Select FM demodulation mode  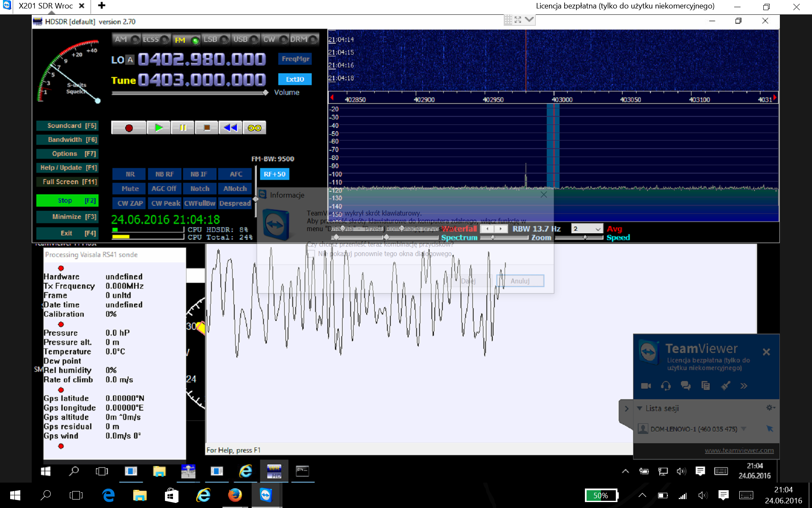click(x=186, y=40)
